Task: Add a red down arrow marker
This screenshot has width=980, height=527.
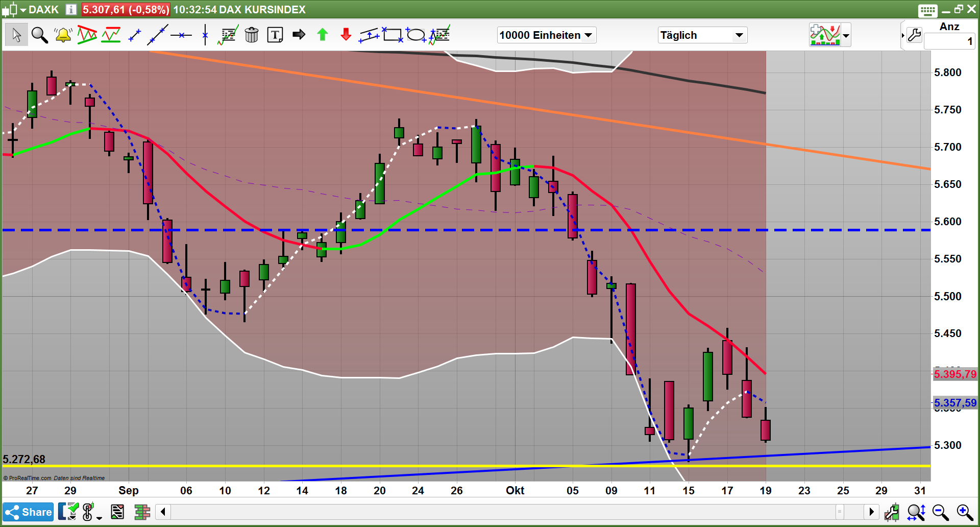Action: tap(346, 34)
